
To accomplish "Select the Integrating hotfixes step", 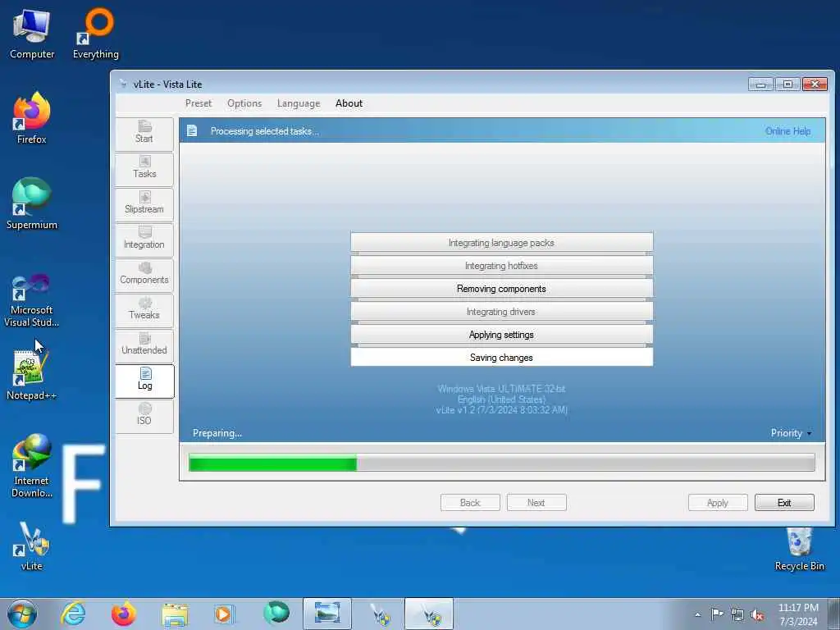I will (501, 266).
